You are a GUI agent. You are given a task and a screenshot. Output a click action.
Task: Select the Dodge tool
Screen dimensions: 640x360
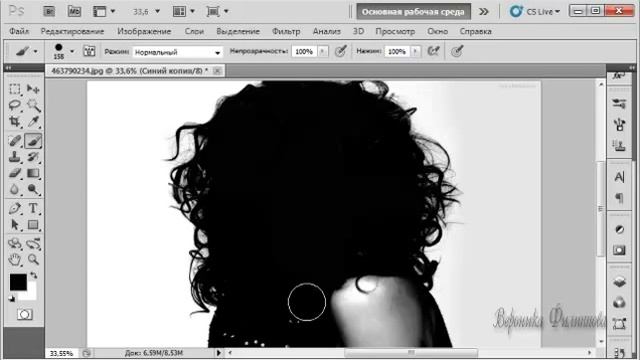[33, 190]
